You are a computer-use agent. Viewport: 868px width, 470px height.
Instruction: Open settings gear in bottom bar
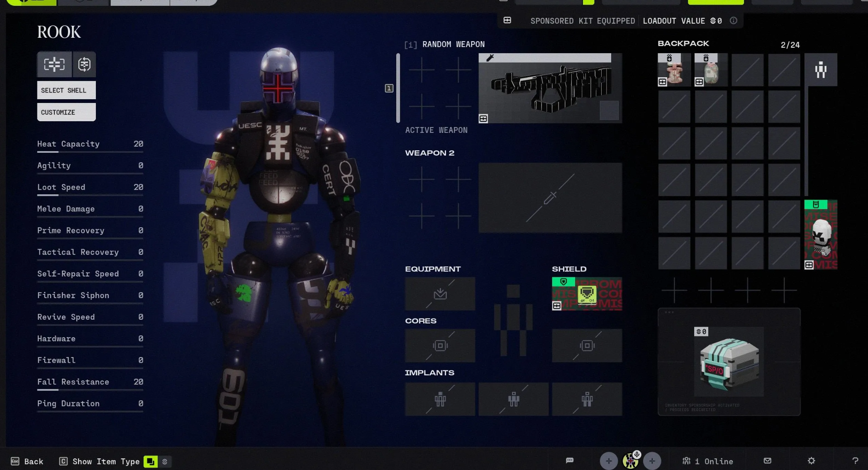(811, 460)
